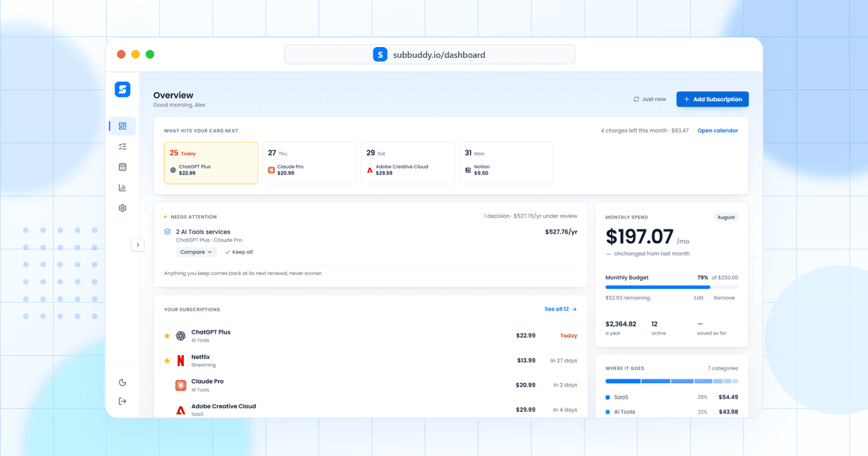Viewport: 868px width, 456px height.
Task: Open the Netflix subscription name
Action: coord(200,357)
